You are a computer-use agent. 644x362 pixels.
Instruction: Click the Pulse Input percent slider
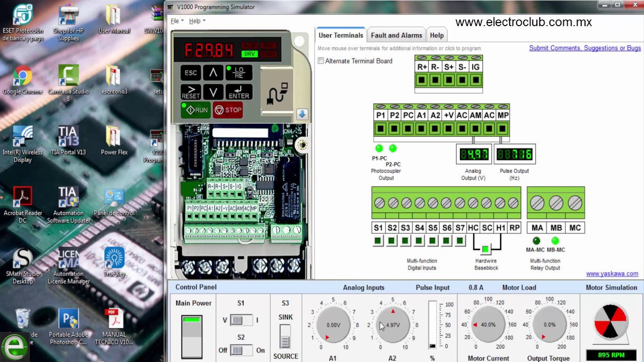pyautogui.click(x=432, y=325)
